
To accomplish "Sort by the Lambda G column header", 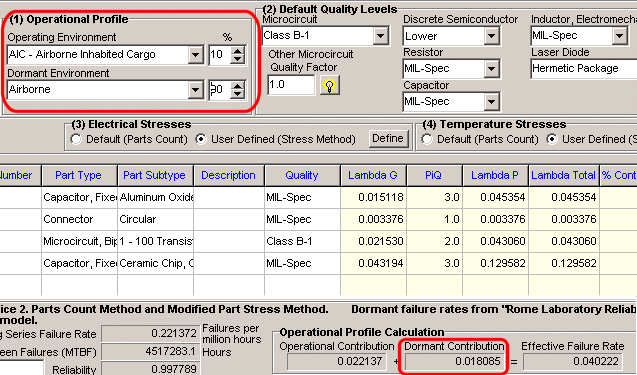I will (x=373, y=175).
